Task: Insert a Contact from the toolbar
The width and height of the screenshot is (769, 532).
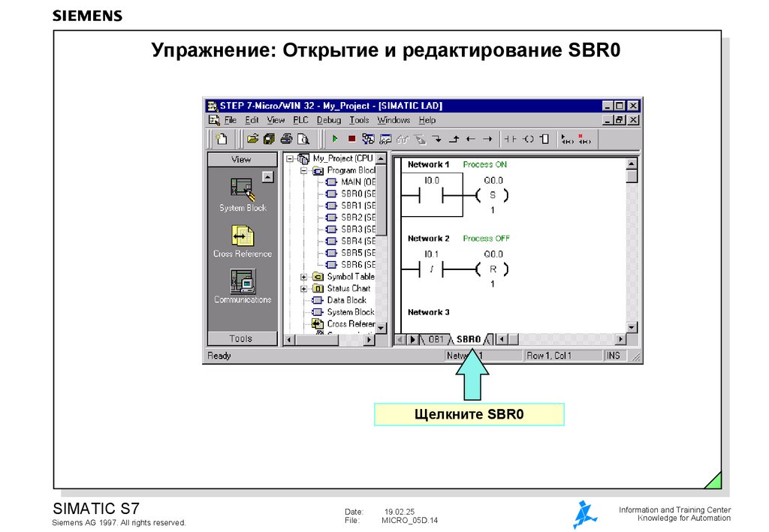Action: click(511, 139)
